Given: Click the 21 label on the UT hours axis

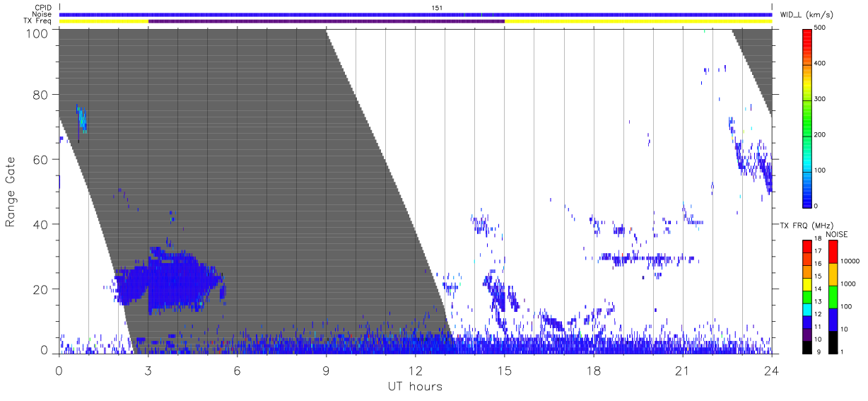Looking at the screenshot, I should pos(683,370).
